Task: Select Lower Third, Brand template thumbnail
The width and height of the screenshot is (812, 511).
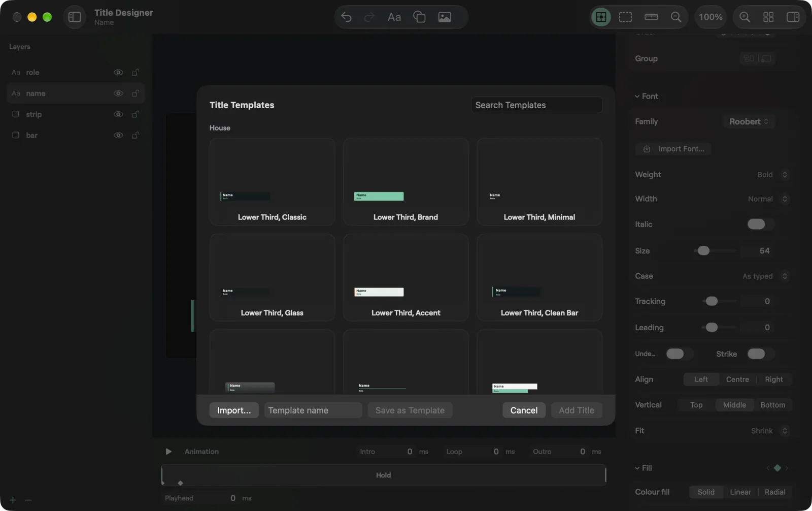Action: coord(405,181)
